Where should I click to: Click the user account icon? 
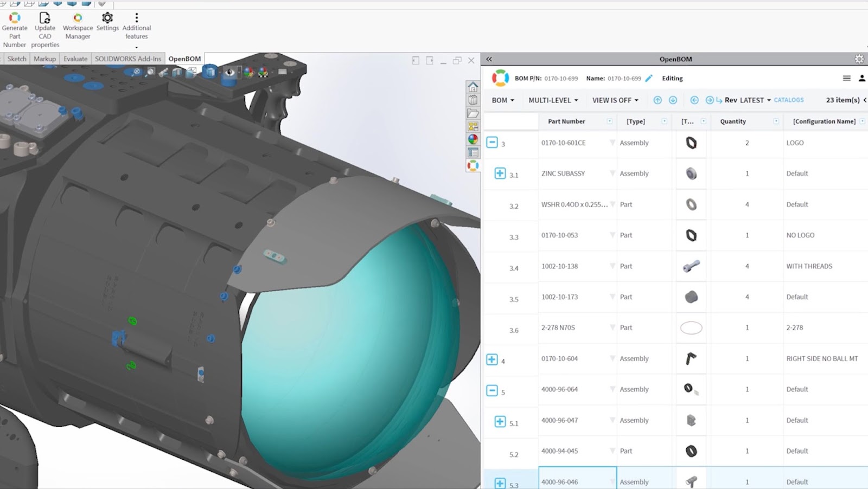click(862, 78)
